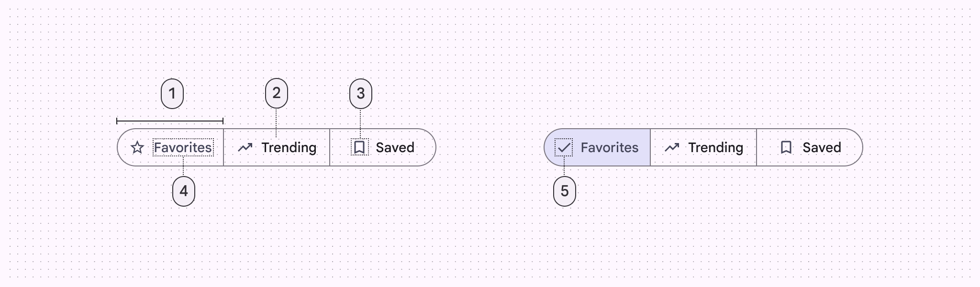Select the Favorites label in the left group

pyautogui.click(x=183, y=147)
